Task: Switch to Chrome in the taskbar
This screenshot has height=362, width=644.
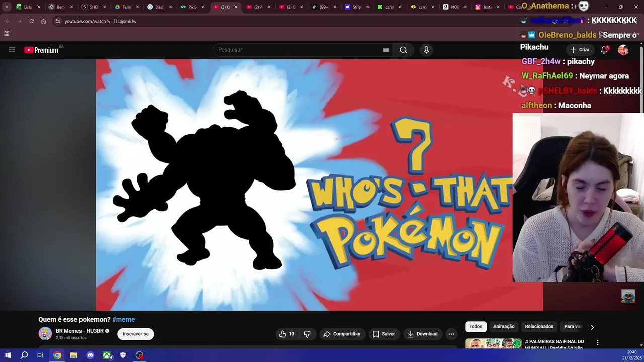Action: (x=57, y=355)
